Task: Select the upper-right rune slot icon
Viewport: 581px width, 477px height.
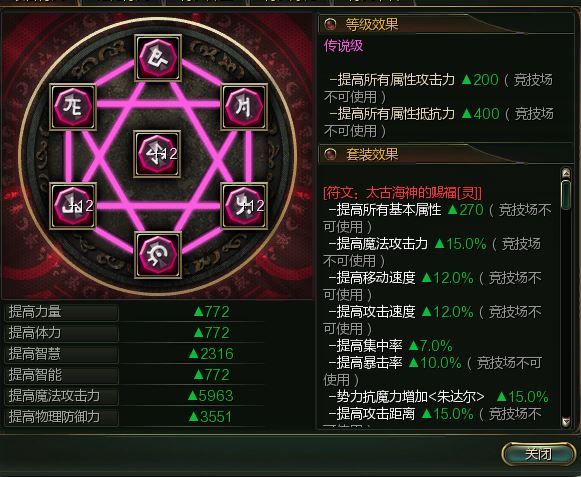Action: pyautogui.click(x=244, y=107)
